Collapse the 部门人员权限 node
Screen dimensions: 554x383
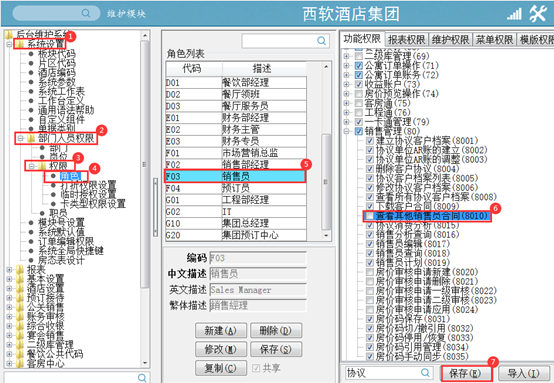tap(20, 138)
